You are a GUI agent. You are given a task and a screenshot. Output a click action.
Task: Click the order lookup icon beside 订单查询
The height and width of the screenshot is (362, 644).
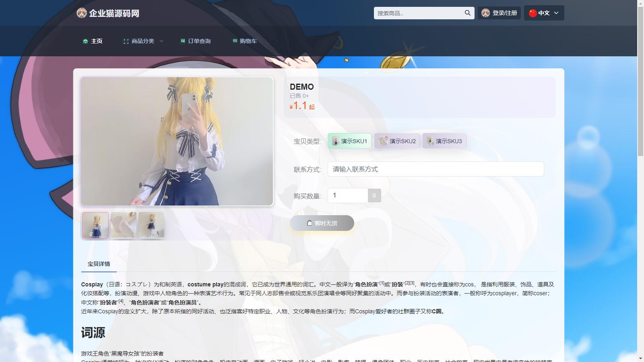tap(182, 41)
